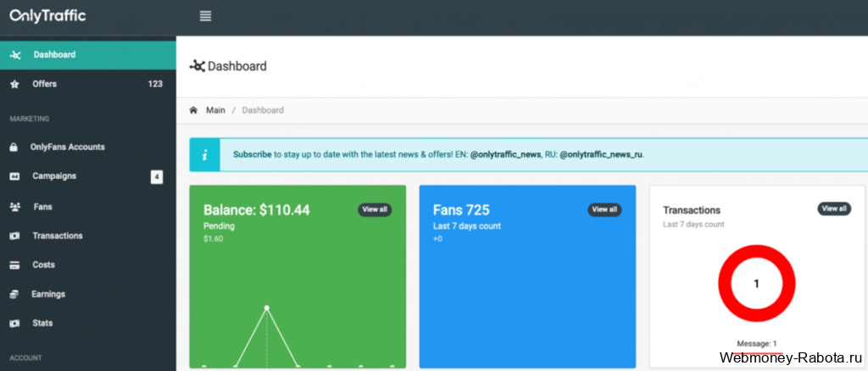Click the Dashboard icon in sidebar

(x=14, y=55)
